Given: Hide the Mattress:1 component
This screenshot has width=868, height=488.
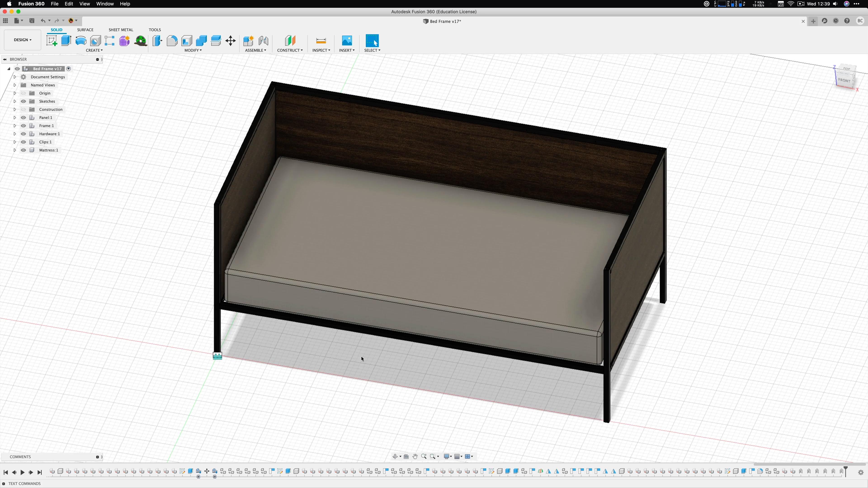Looking at the screenshot, I should 23,150.
